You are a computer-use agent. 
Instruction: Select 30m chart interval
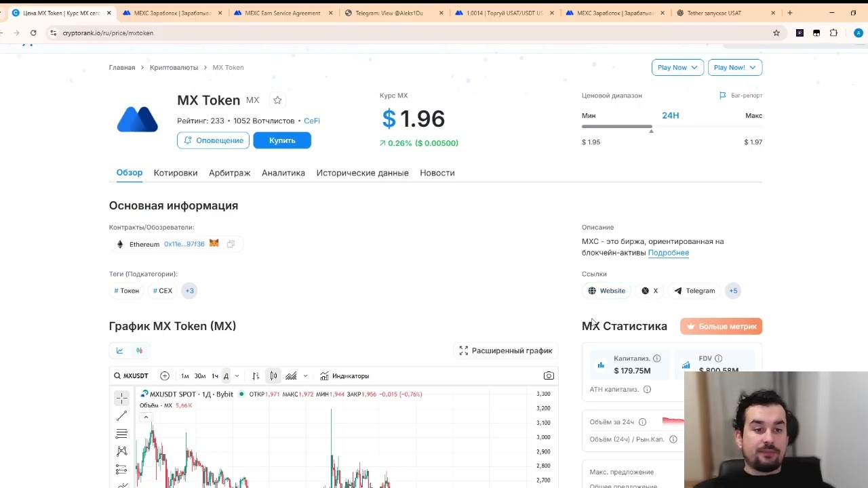click(200, 375)
